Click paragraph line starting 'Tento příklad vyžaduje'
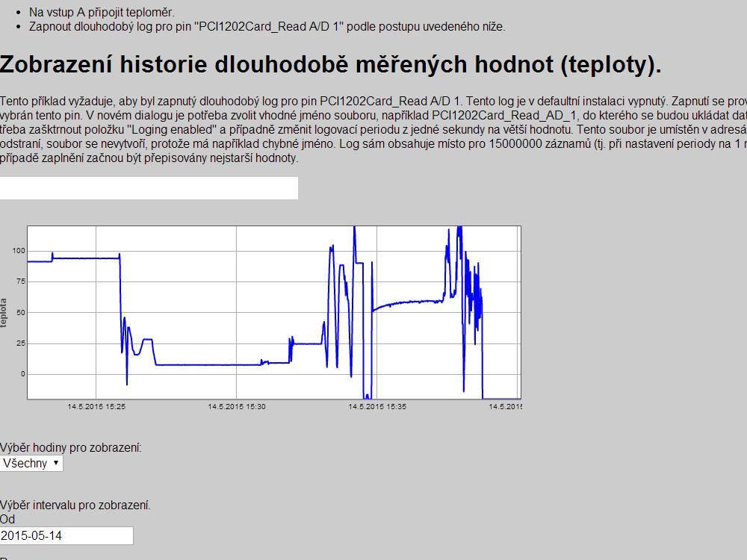The width and height of the screenshot is (747, 560). point(373,101)
